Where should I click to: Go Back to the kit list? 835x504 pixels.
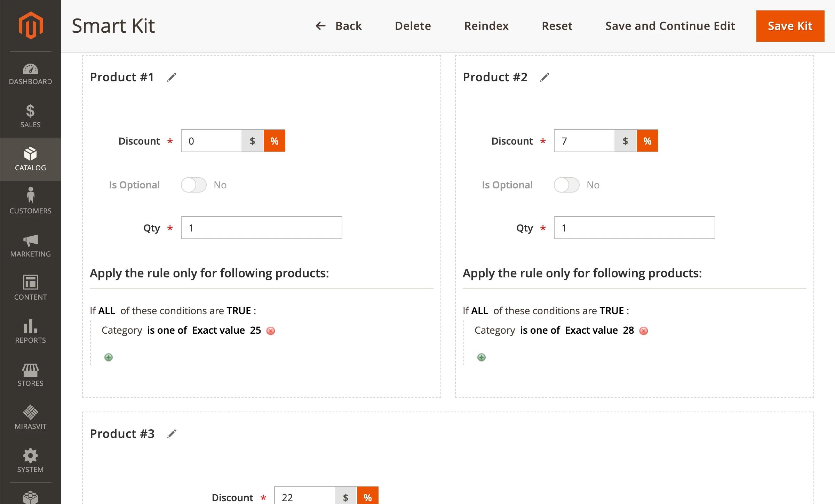(339, 26)
